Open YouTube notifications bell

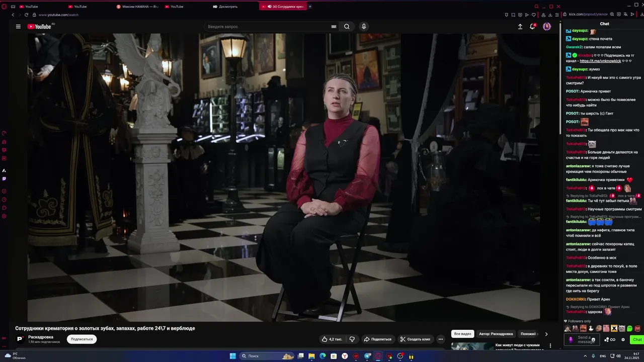click(x=532, y=27)
